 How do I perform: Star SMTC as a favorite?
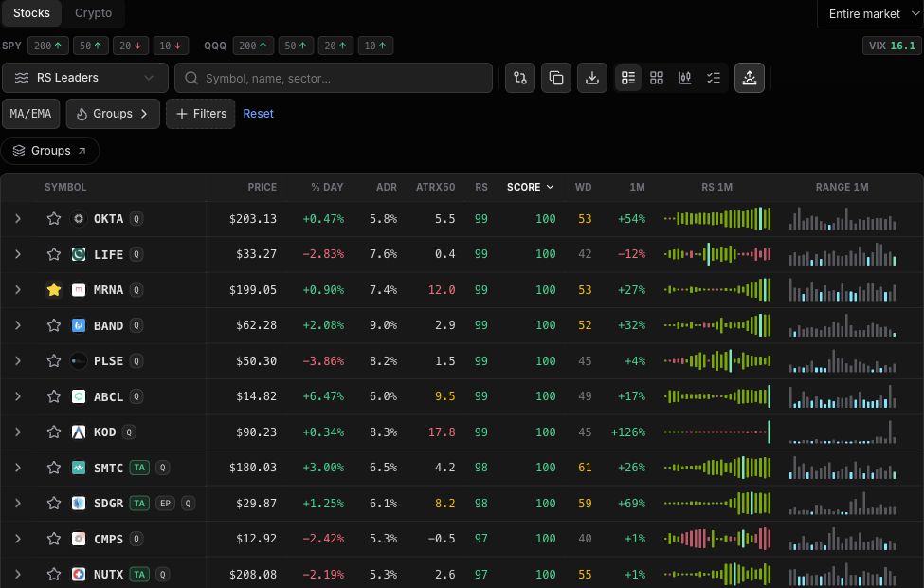point(54,468)
